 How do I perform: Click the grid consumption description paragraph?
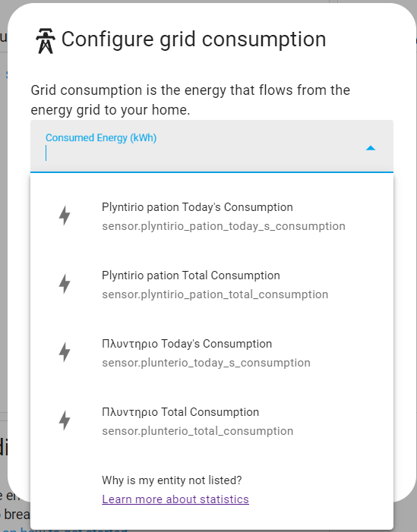[x=190, y=99]
